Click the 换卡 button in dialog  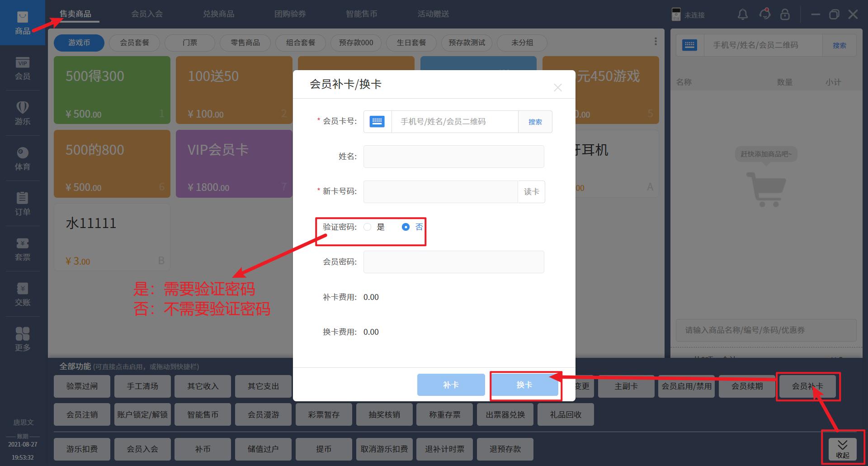tap(524, 385)
